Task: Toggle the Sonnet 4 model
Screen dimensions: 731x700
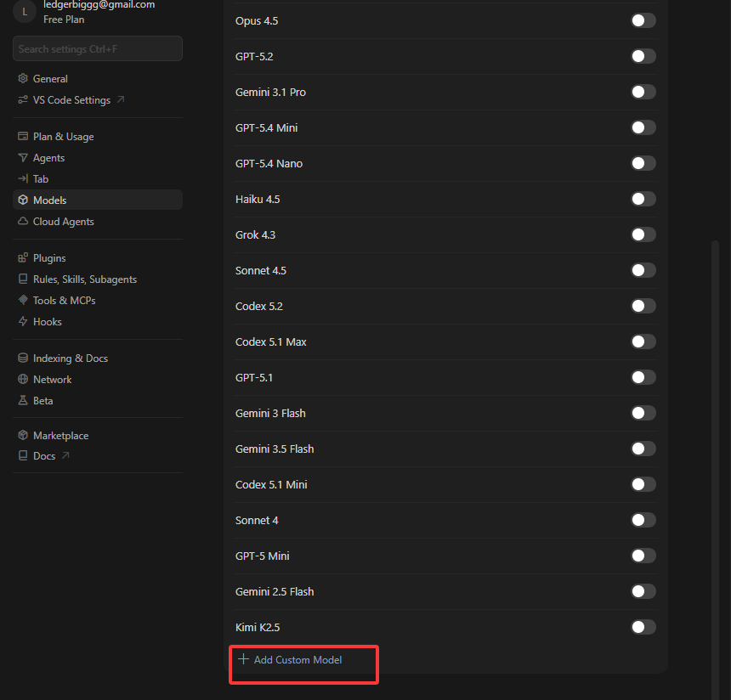Action: coord(643,520)
